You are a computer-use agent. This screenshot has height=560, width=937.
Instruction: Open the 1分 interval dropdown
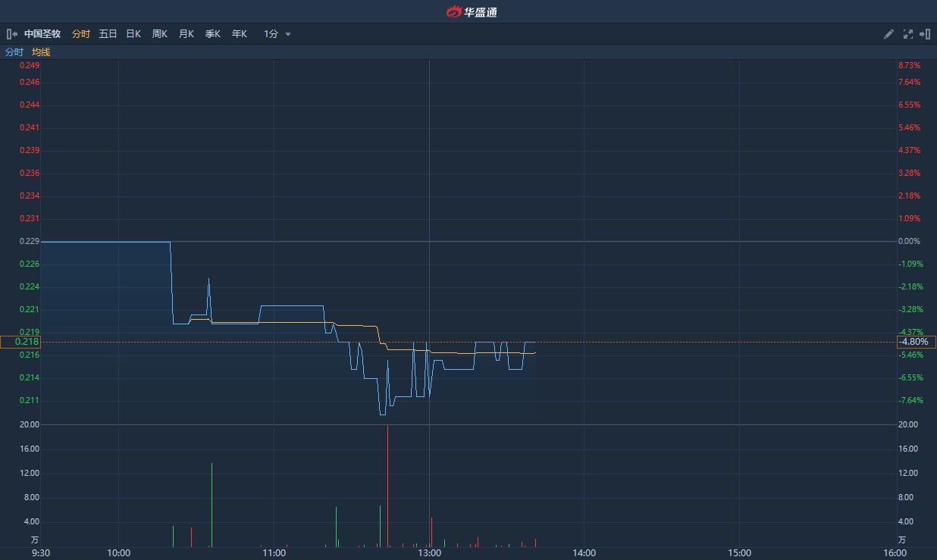[x=271, y=33]
